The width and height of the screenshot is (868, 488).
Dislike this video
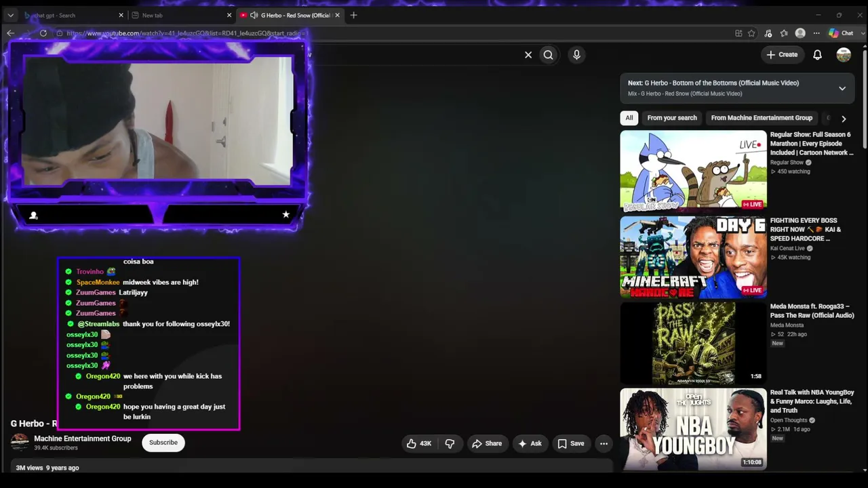450,444
